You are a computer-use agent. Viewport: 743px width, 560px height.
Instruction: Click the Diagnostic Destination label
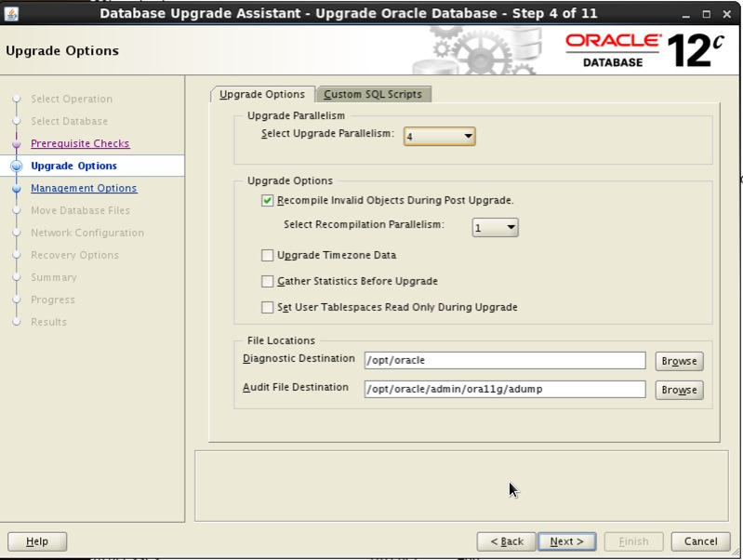(299, 358)
